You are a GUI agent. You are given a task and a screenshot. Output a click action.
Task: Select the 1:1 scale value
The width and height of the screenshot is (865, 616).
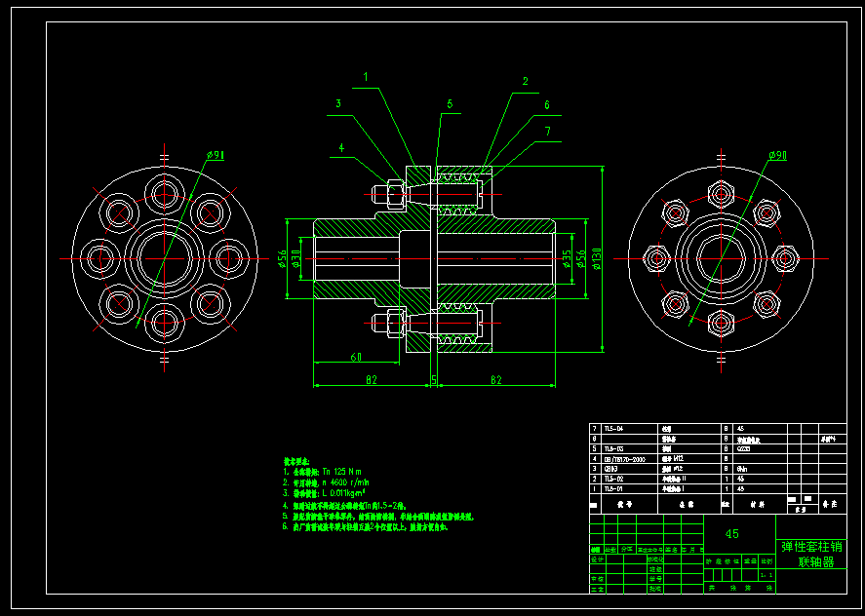(767, 575)
